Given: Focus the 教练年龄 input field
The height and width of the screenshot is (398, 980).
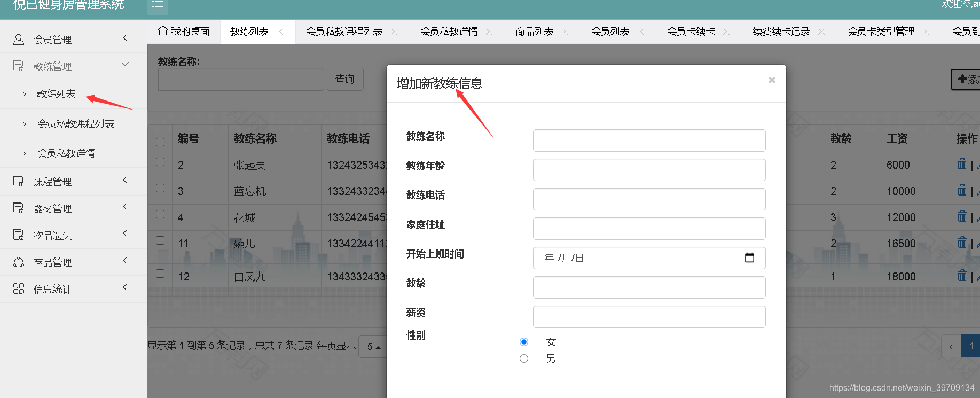Looking at the screenshot, I should click(649, 170).
